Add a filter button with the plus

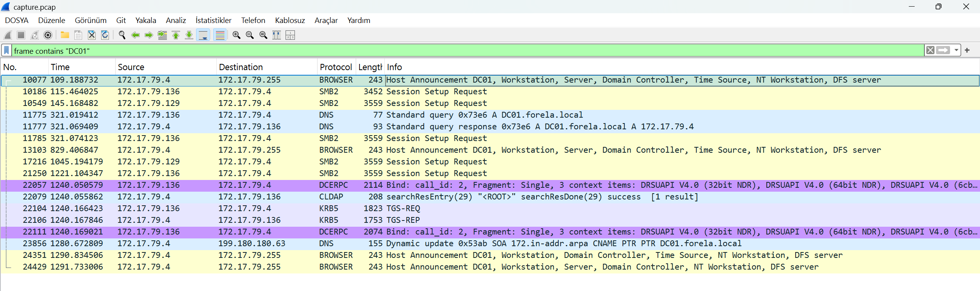[x=968, y=50]
